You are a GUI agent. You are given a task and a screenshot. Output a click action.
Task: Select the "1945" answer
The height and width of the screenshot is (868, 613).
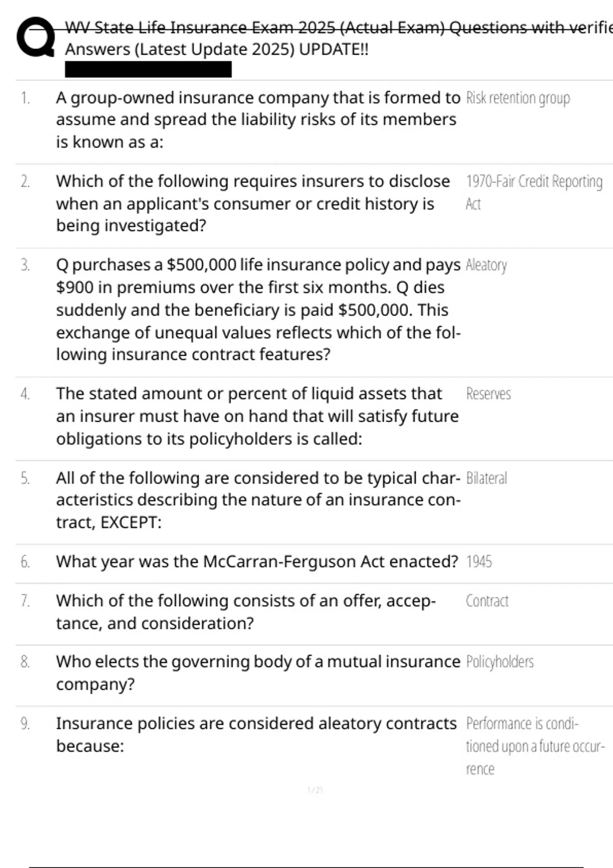click(479, 562)
